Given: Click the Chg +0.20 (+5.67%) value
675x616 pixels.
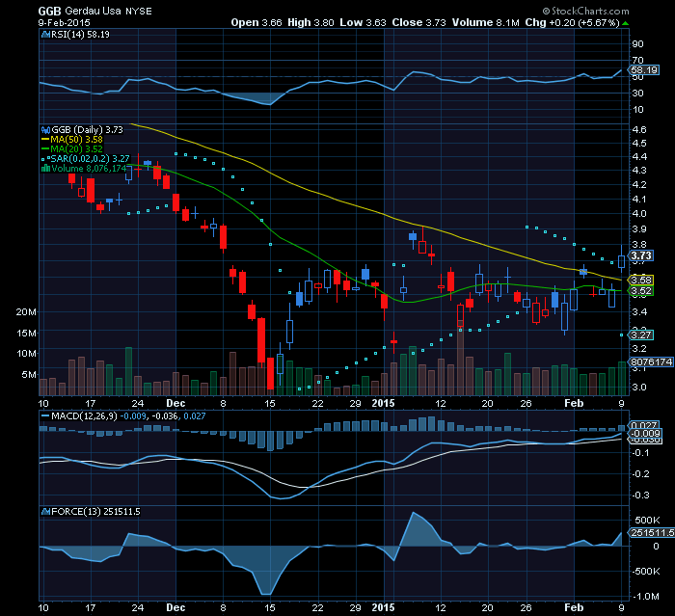Looking at the screenshot, I should click(x=572, y=22).
